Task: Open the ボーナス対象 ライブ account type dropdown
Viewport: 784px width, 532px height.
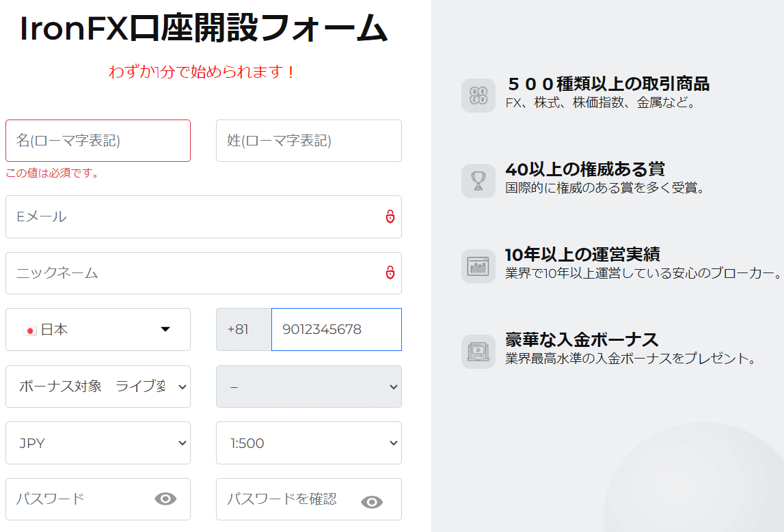Action: (x=98, y=387)
